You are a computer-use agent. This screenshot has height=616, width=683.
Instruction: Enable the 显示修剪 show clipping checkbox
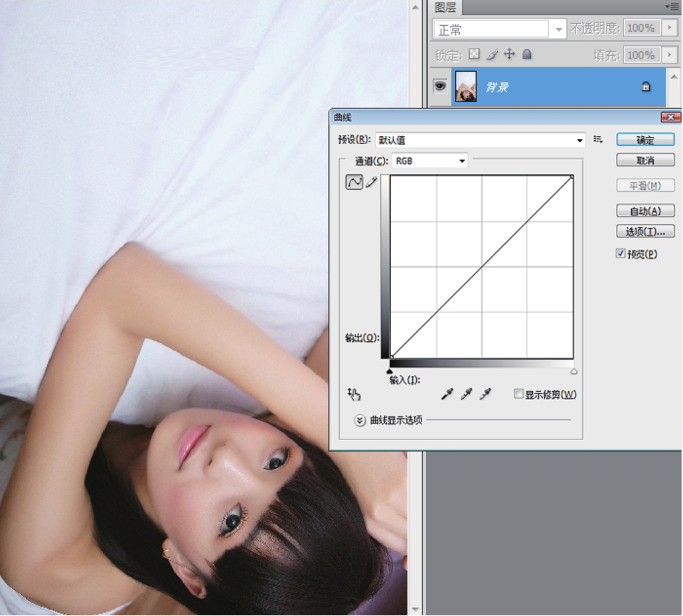click(519, 394)
